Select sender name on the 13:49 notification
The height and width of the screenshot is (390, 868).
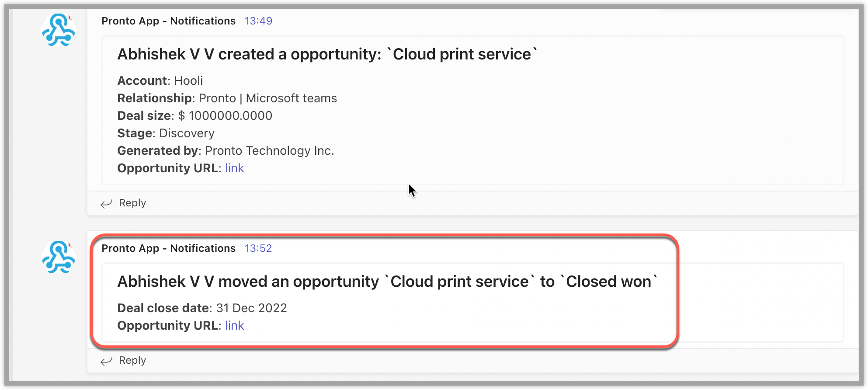tap(168, 21)
